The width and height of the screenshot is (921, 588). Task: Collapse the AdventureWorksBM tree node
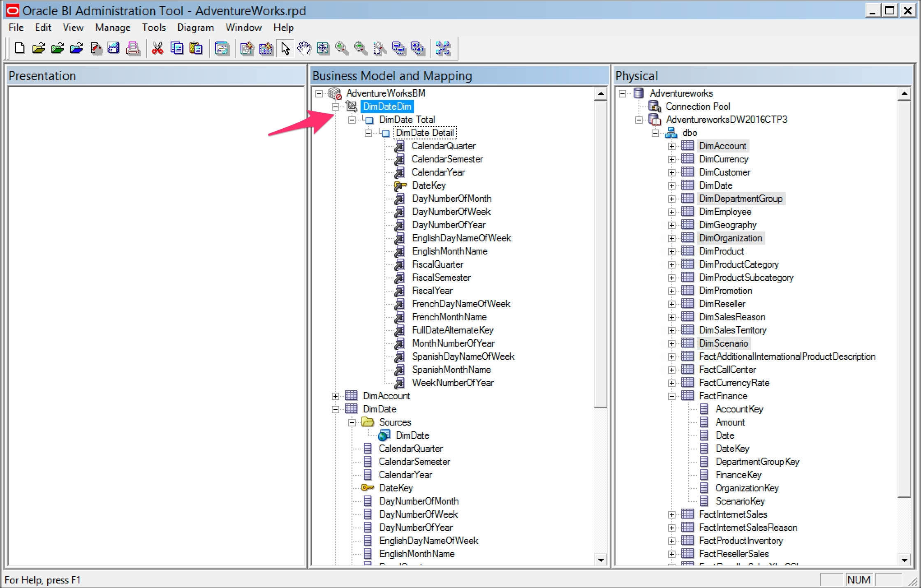point(319,94)
